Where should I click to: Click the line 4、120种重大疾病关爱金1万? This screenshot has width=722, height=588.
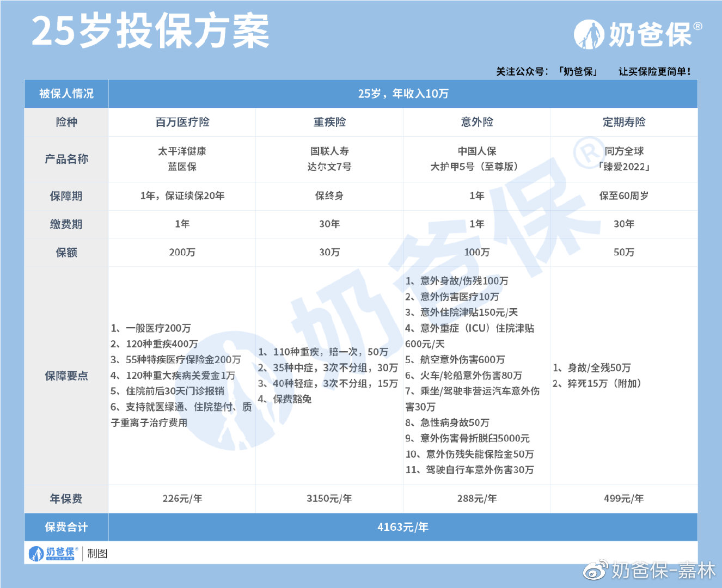tap(173, 376)
